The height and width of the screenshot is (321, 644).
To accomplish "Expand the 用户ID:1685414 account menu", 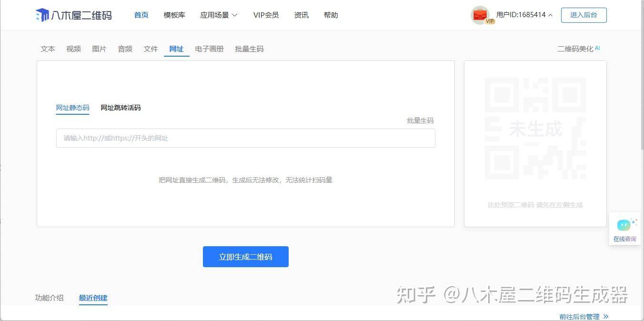I will pyautogui.click(x=524, y=15).
